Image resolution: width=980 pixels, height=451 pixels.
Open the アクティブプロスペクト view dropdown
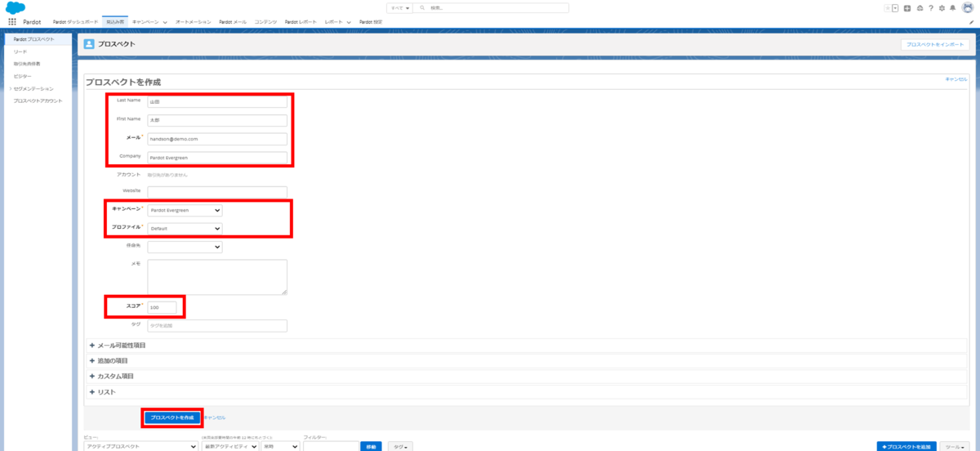[x=140, y=447]
